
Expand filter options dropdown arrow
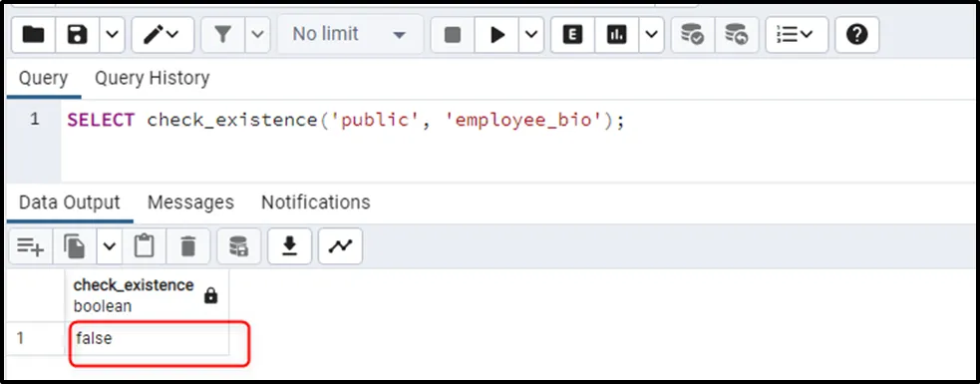(x=257, y=34)
